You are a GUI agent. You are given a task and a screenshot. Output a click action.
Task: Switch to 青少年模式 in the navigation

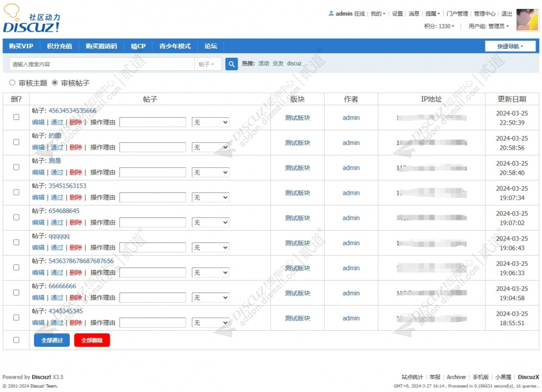[175, 46]
